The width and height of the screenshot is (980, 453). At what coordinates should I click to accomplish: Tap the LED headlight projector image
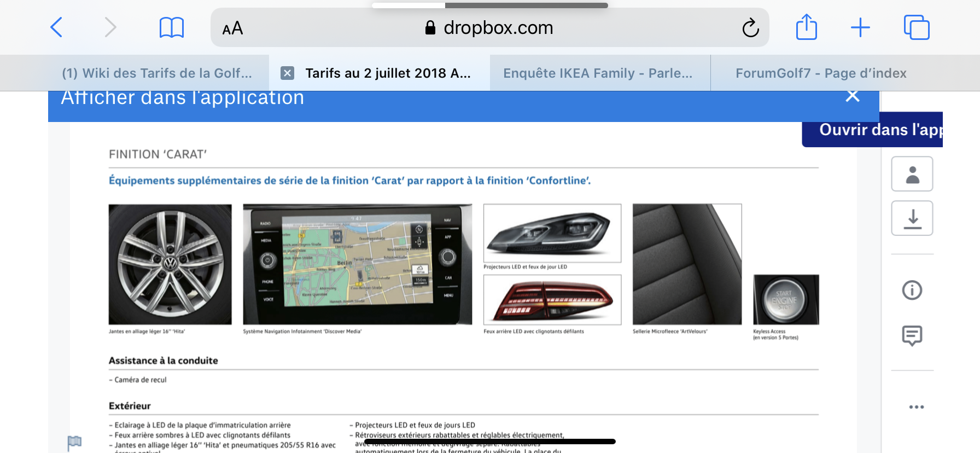click(552, 233)
